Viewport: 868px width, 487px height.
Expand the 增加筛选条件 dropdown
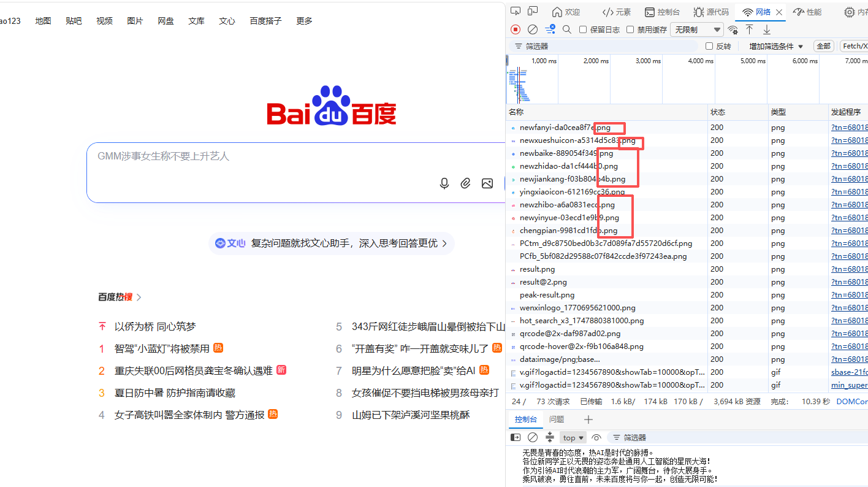pos(776,46)
